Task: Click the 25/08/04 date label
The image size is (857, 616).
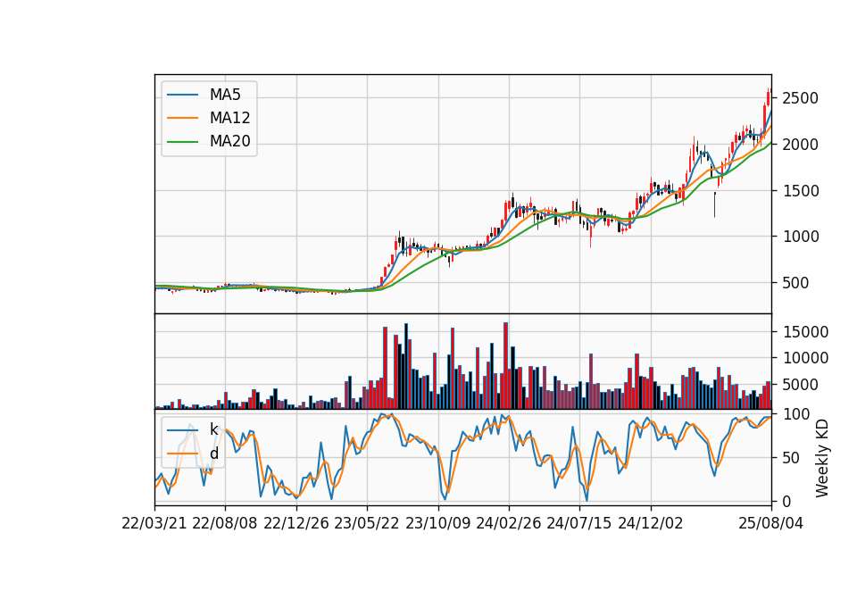Action: pos(771,524)
